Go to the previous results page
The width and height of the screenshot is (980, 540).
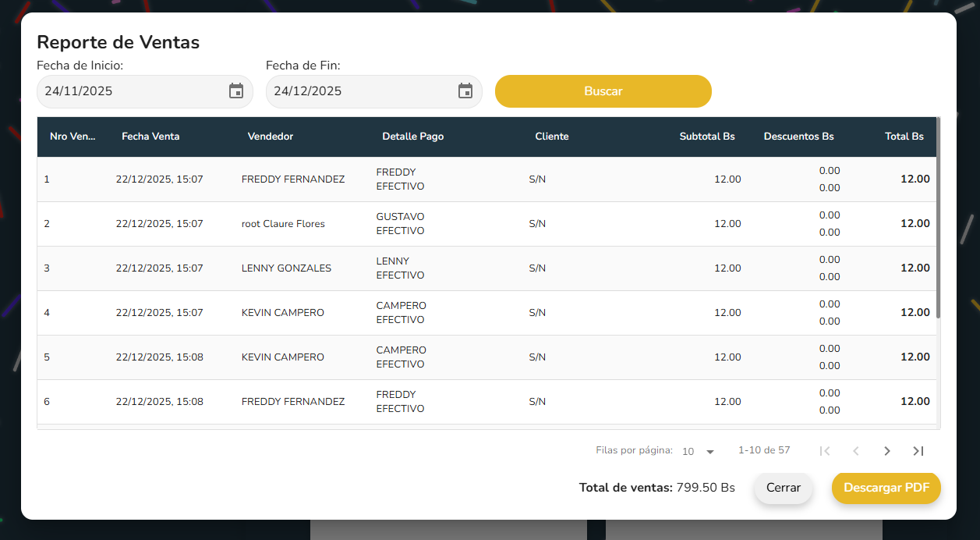(x=855, y=451)
